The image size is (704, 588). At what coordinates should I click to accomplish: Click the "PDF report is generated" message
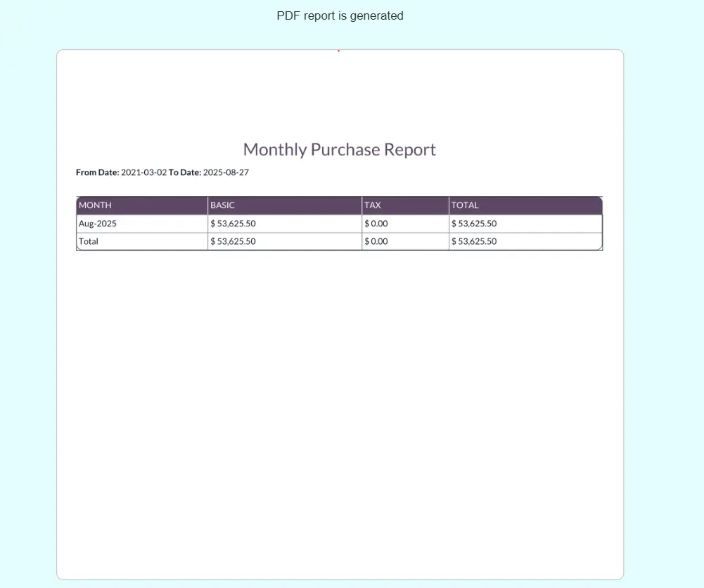pos(340,15)
